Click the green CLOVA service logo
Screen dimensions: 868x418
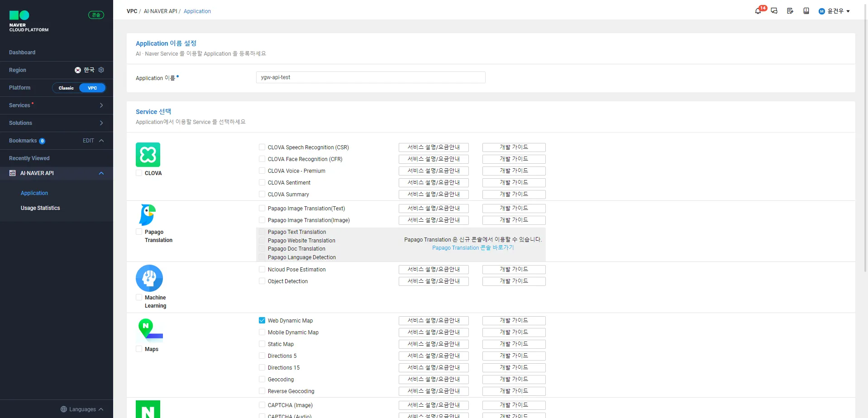click(x=148, y=155)
